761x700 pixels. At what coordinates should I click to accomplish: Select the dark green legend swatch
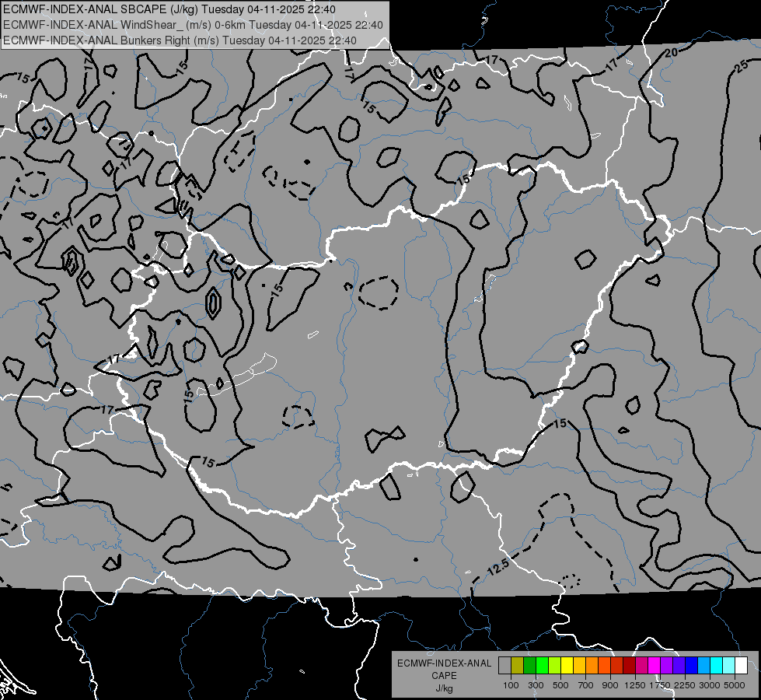[x=529, y=665]
